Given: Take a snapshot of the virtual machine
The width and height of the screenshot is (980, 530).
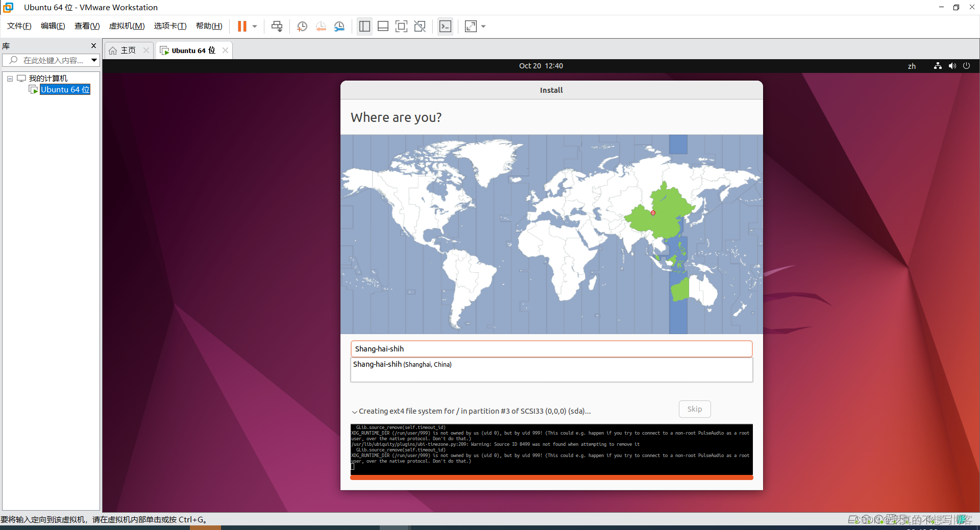Looking at the screenshot, I should pos(302,26).
